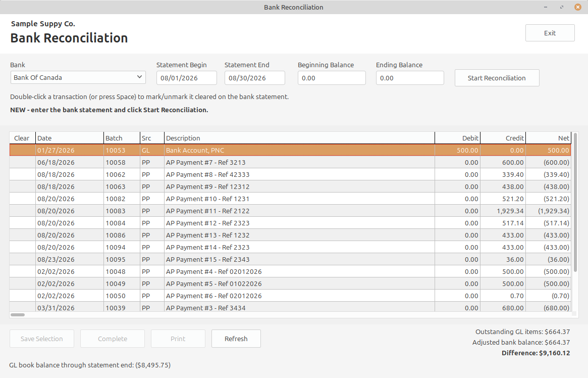
Task: Select the Bank Account, PNC row
Action: pyautogui.click(x=290, y=150)
